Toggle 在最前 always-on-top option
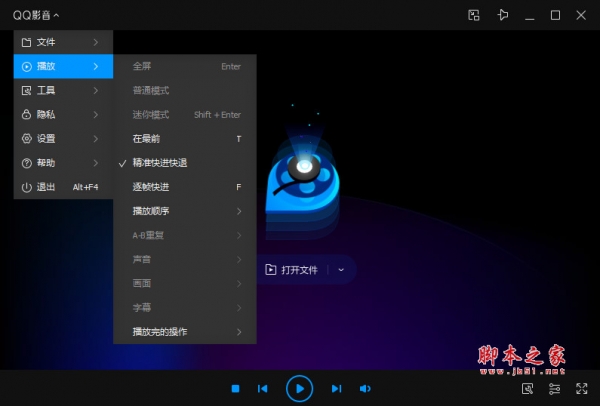This screenshot has height=406, width=600. point(185,139)
